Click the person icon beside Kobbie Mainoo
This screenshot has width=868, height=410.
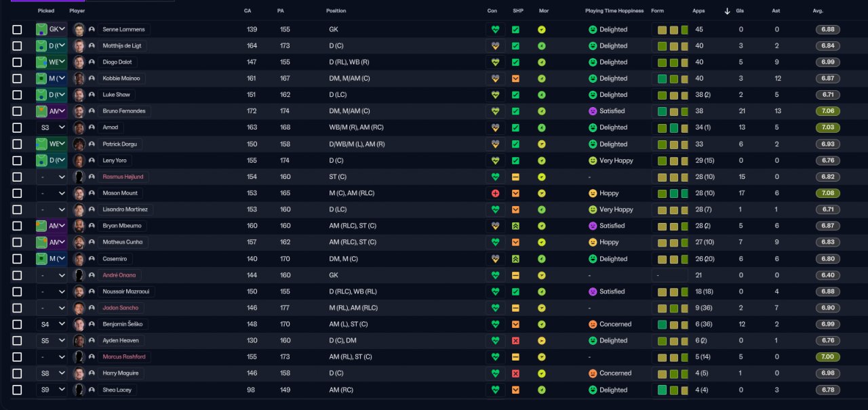coord(92,79)
